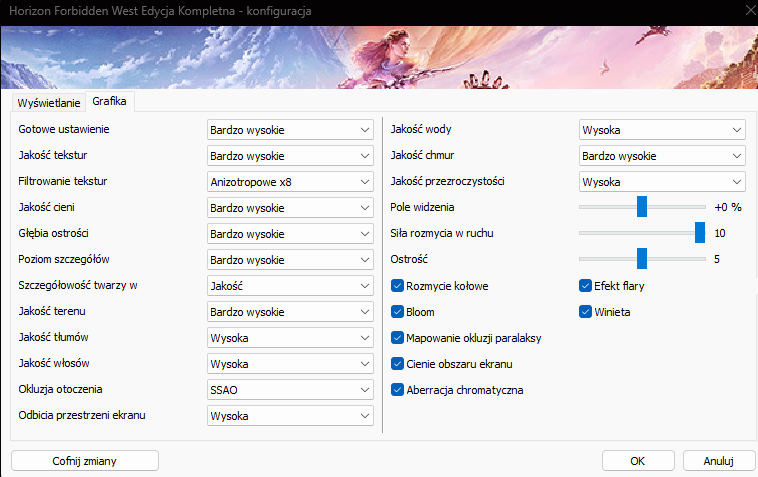Click the Siła rozmycia w ruchu slider handle

pyautogui.click(x=700, y=233)
